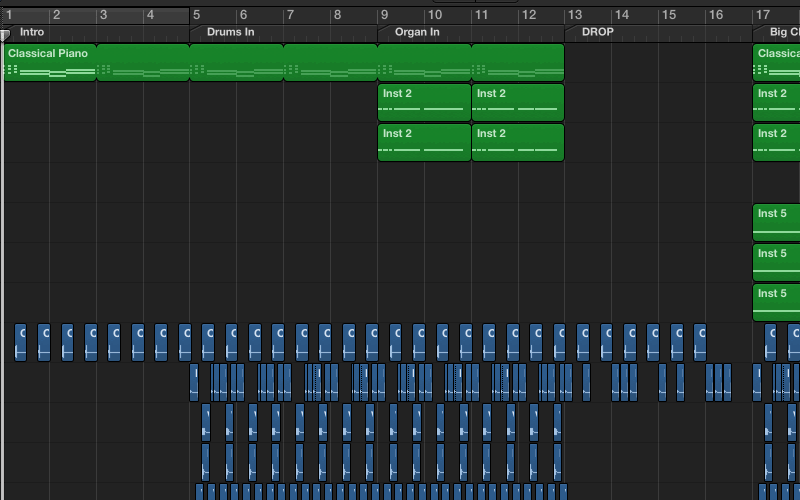Viewport: 800px width, 500px height.
Task: Click bar number 9 in the ruler
Action: coord(385,15)
